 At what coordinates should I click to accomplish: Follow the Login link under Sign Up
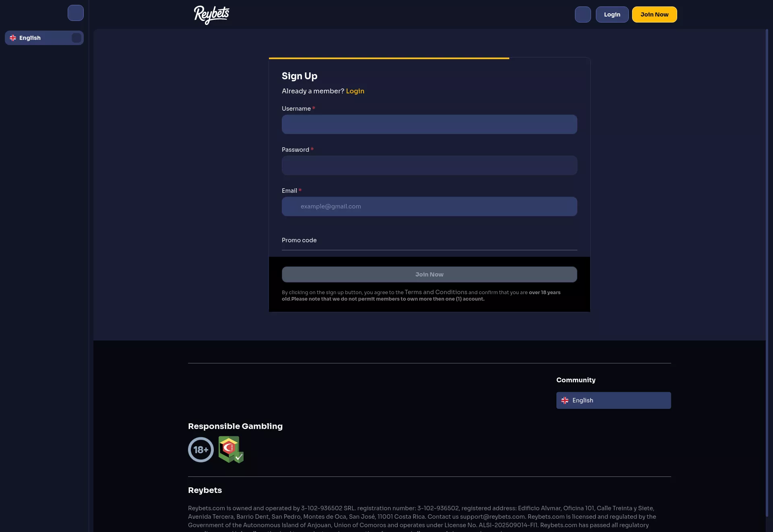(x=355, y=91)
